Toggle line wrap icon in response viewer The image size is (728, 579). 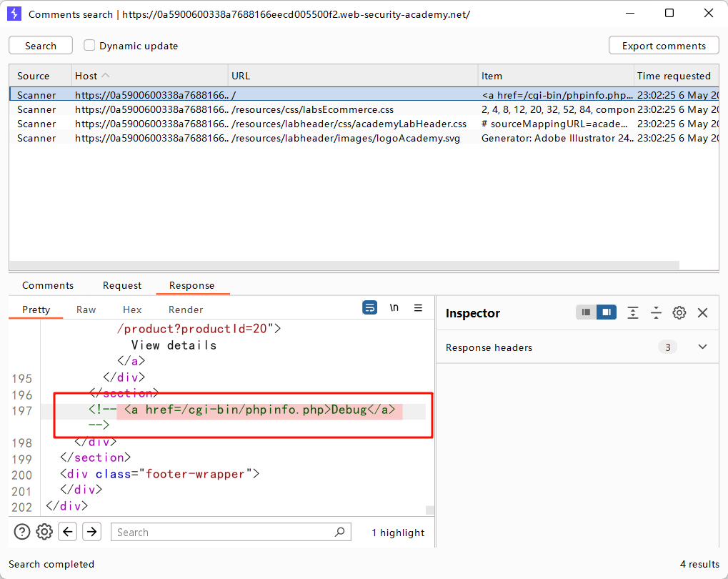pyautogui.click(x=369, y=308)
